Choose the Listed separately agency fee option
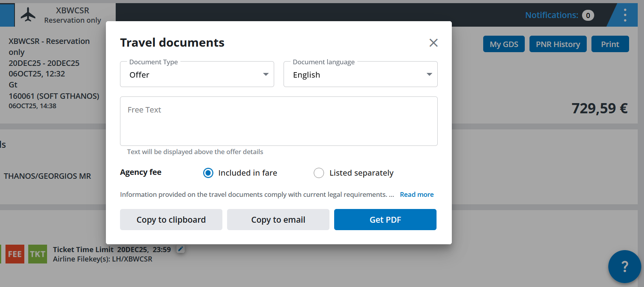 pyautogui.click(x=319, y=173)
